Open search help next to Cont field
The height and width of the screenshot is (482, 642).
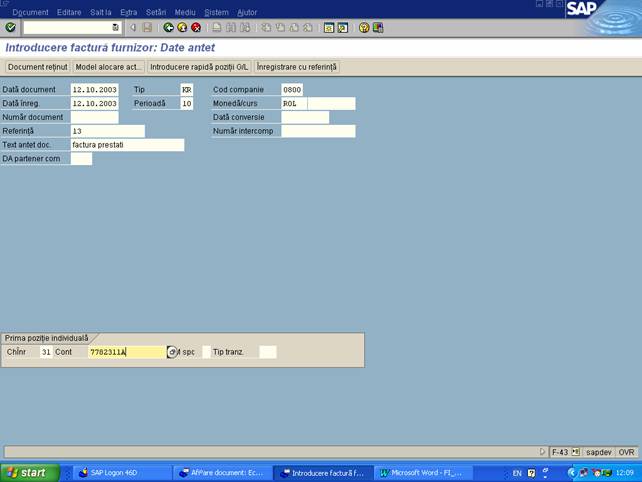[171, 352]
